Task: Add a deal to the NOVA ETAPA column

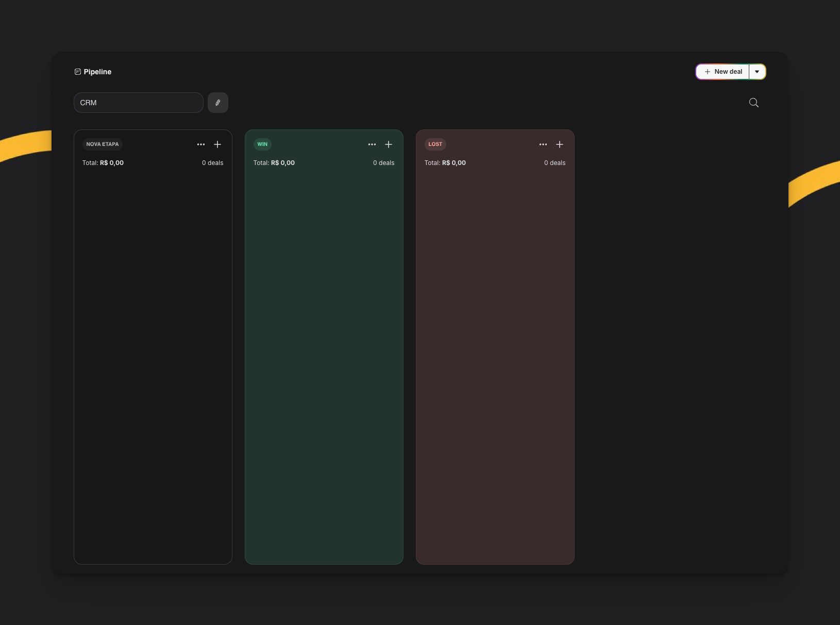Action: tap(217, 144)
